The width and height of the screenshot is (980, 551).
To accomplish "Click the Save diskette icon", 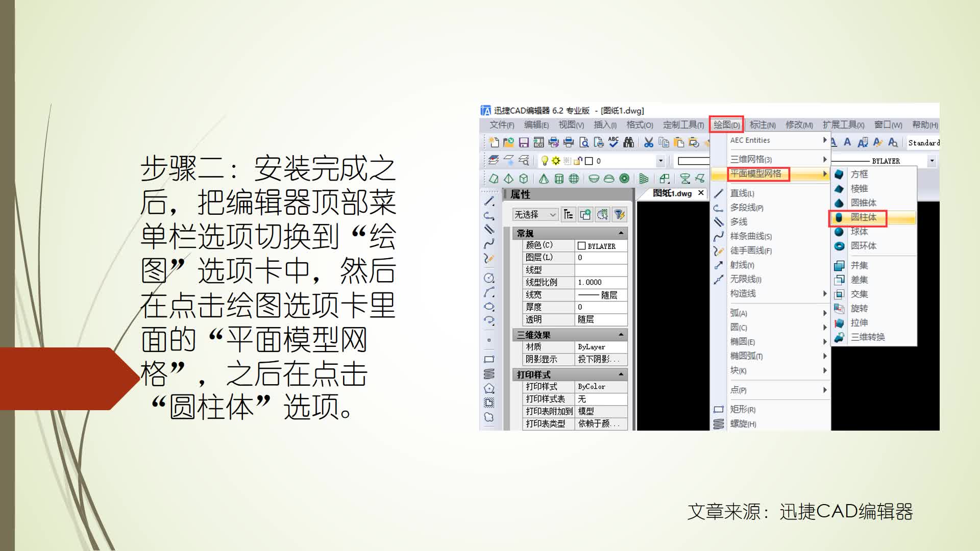I will (524, 142).
